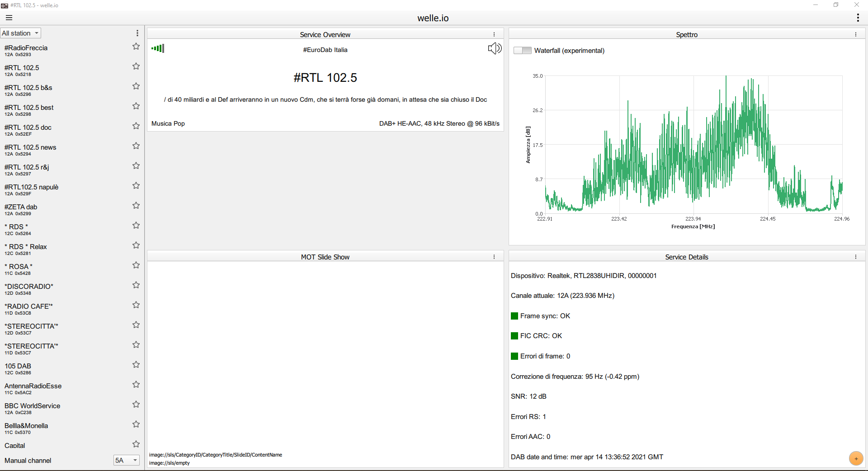Favorite the *DISCORADIO* station

136,285
